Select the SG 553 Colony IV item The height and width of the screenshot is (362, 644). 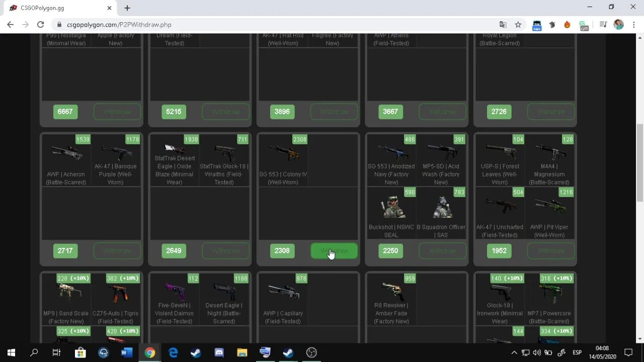[x=283, y=160]
